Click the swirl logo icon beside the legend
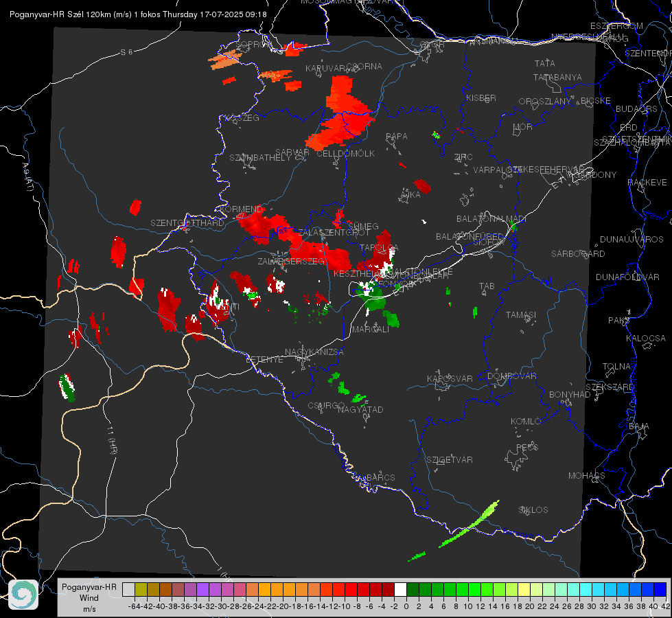Viewport: 672px width, 618px height. (x=23, y=595)
